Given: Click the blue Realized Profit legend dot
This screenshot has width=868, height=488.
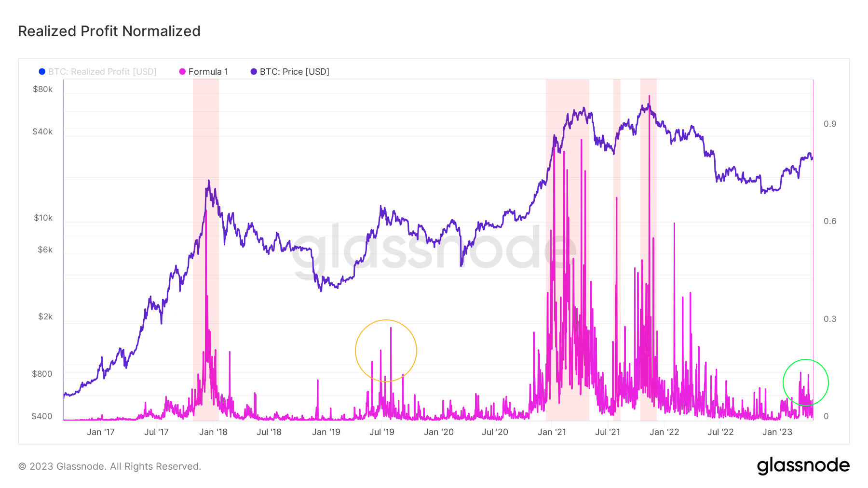Looking at the screenshot, I should click(x=42, y=72).
